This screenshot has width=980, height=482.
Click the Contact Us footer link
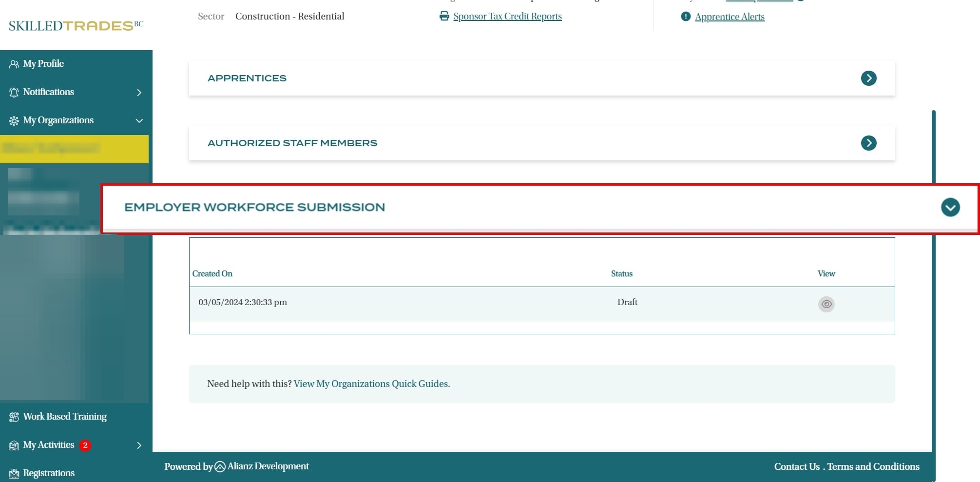(x=797, y=466)
